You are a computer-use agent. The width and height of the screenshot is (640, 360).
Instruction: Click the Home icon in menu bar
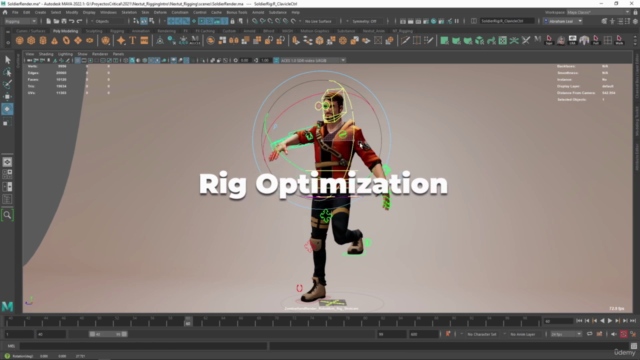pos(5,12)
